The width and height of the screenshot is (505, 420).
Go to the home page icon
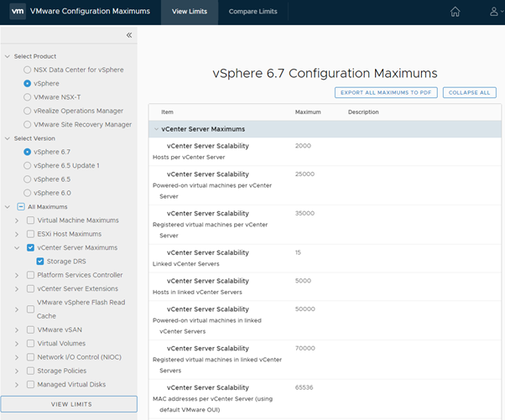pyautogui.click(x=455, y=12)
